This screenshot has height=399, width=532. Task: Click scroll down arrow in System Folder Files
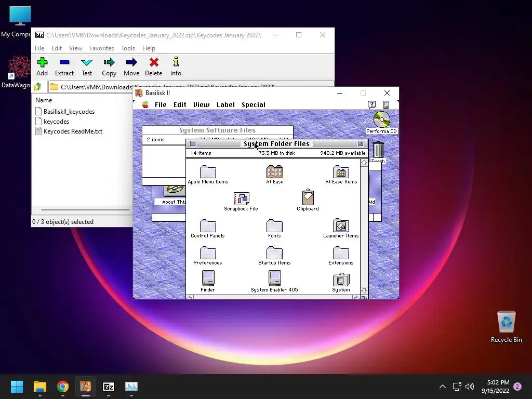(x=364, y=291)
